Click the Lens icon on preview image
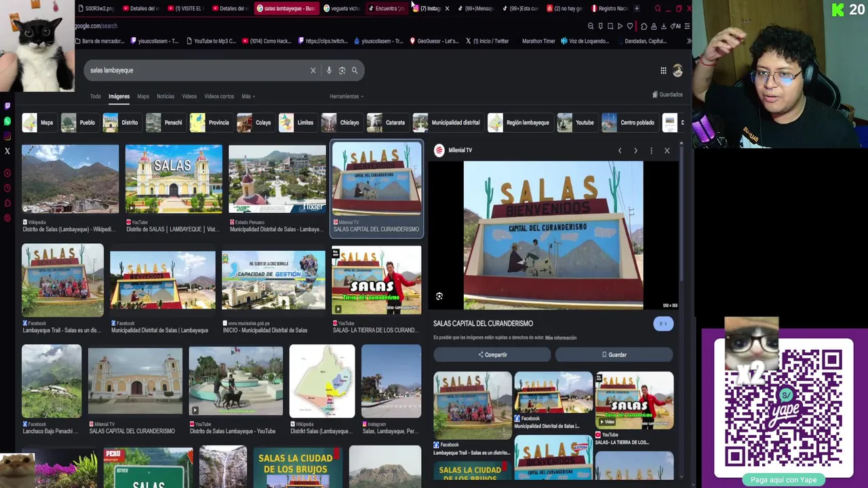 click(439, 296)
